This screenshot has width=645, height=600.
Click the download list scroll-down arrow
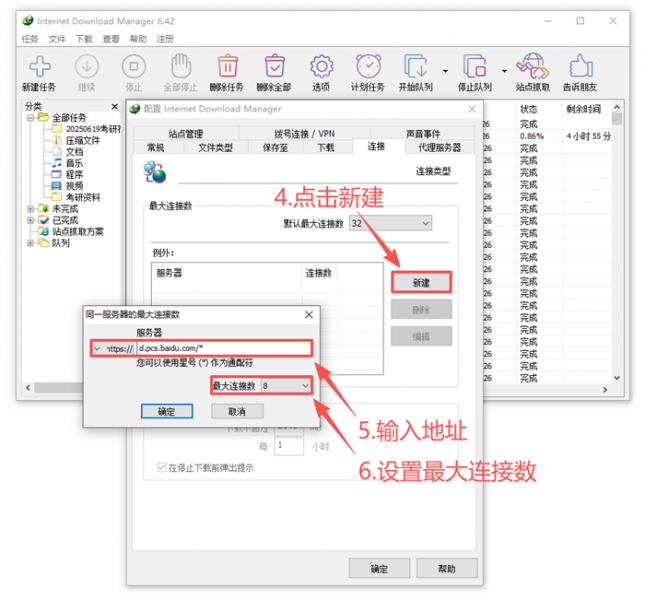[x=617, y=378]
